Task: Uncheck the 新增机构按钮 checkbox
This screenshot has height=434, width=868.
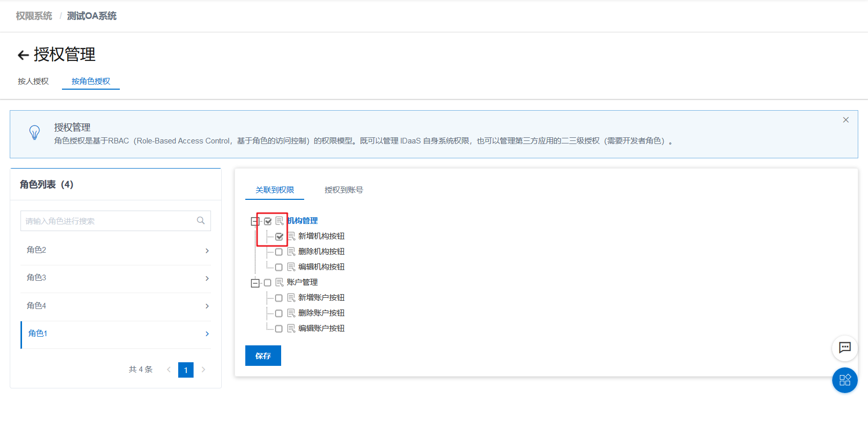Action: (279, 237)
